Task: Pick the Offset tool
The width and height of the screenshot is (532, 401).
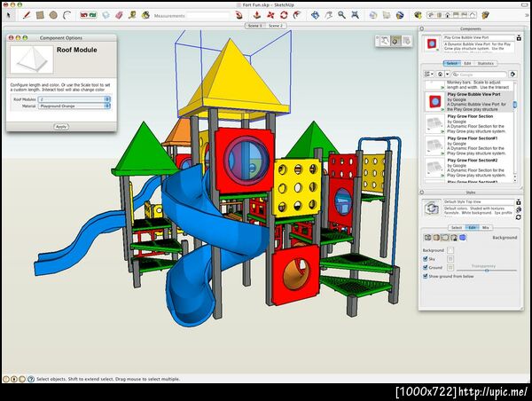Action: click(x=297, y=15)
